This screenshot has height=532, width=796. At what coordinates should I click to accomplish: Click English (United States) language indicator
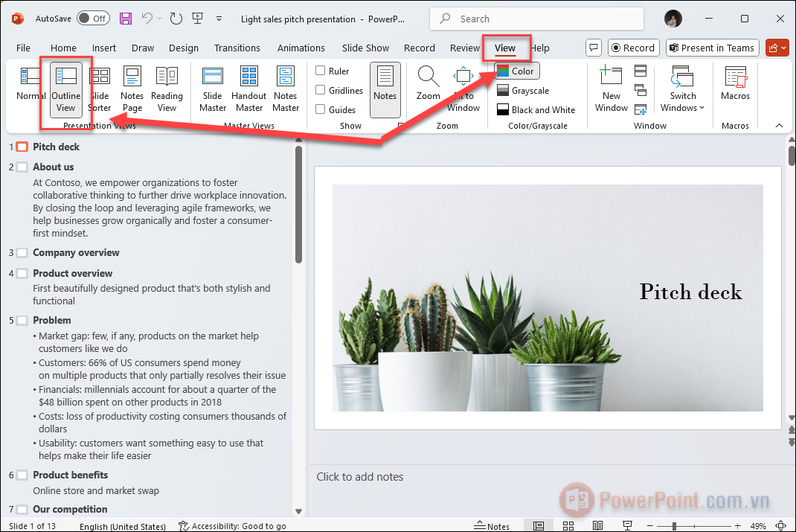pos(122,526)
